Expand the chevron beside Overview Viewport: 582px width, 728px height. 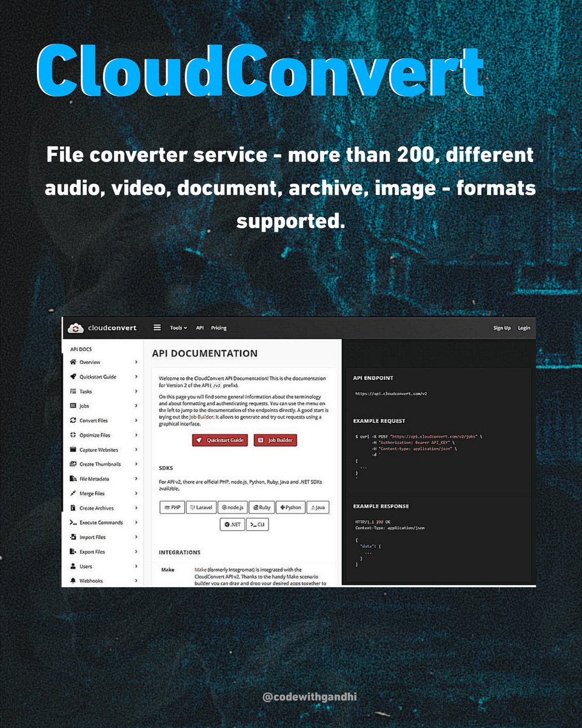(x=136, y=362)
